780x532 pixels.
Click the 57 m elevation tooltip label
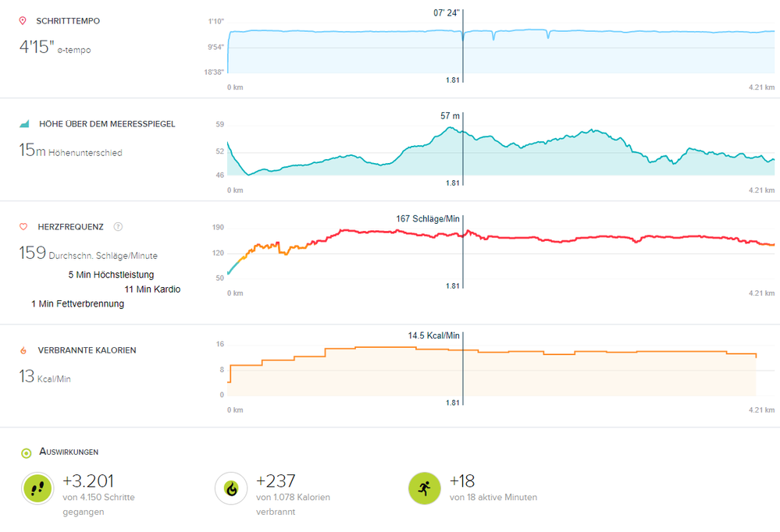point(450,116)
